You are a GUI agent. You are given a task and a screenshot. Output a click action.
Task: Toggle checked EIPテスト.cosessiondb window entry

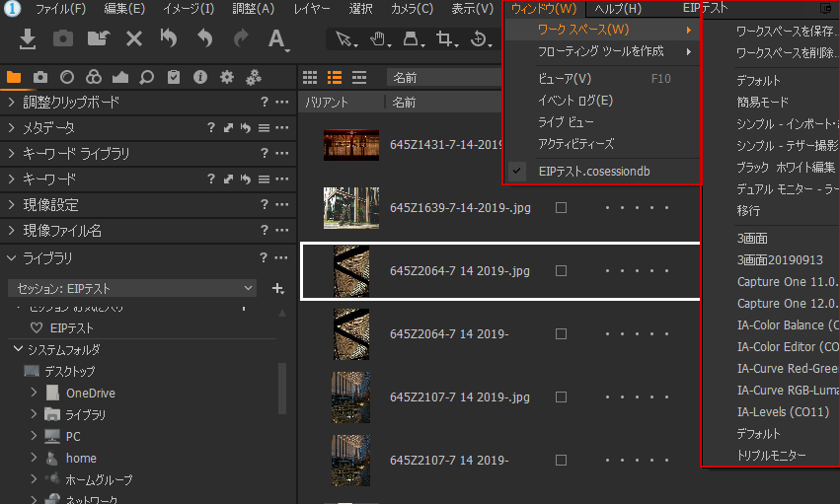tap(602, 172)
